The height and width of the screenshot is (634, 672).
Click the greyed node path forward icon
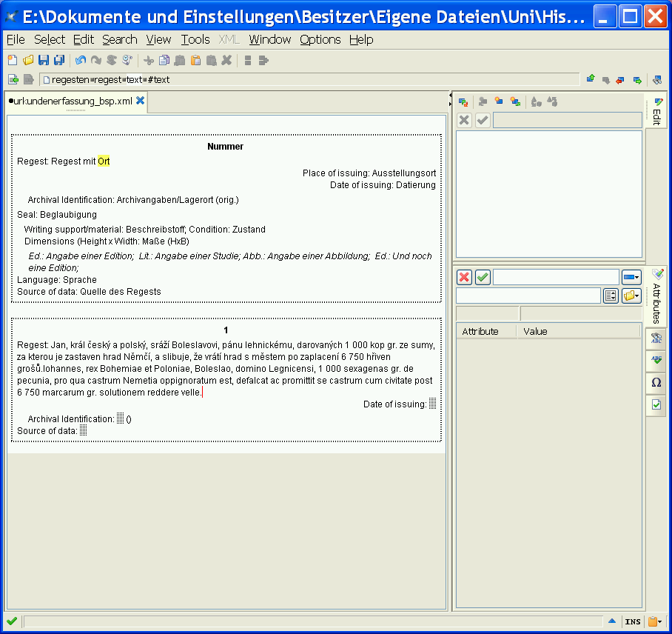28,79
